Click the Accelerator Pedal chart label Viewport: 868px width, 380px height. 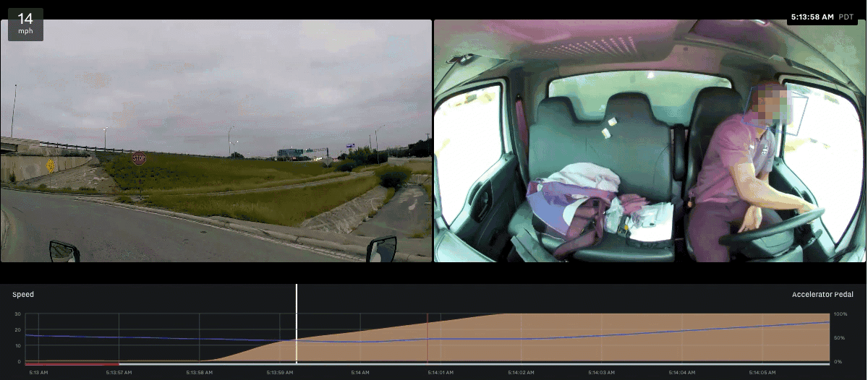(x=823, y=295)
